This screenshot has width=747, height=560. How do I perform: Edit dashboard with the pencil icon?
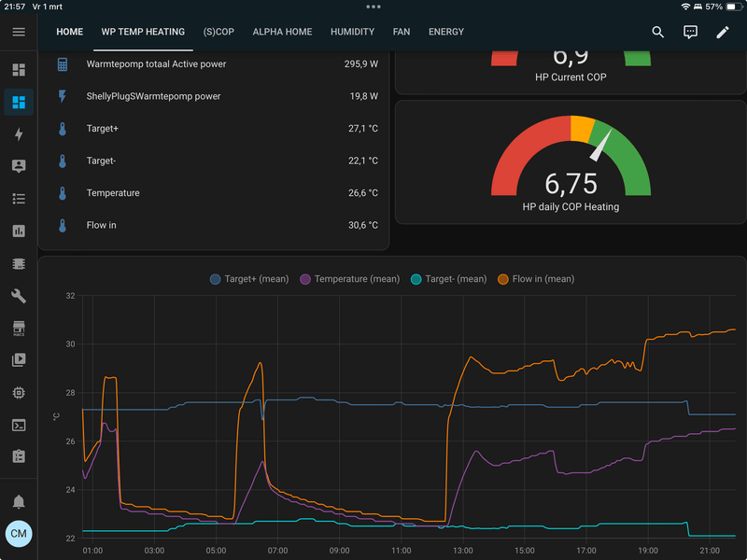tap(723, 32)
